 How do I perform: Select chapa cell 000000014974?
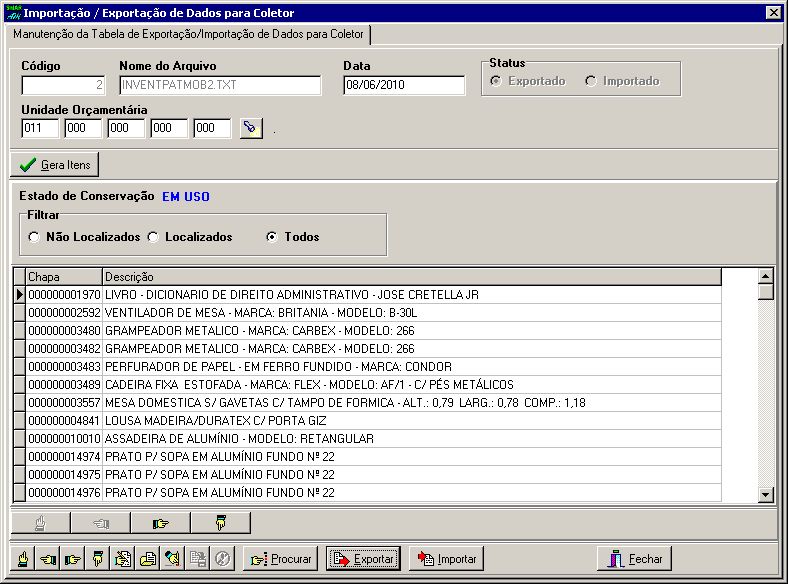[x=64, y=457]
